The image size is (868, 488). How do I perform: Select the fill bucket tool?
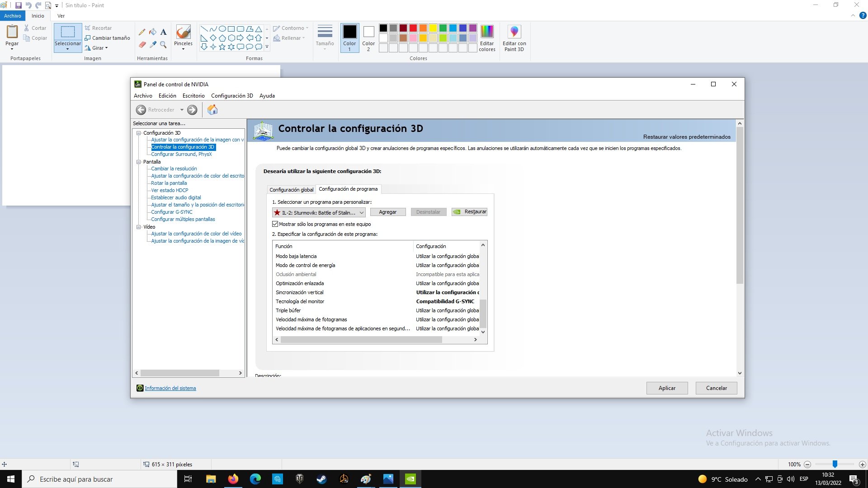pyautogui.click(x=153, y=32)
